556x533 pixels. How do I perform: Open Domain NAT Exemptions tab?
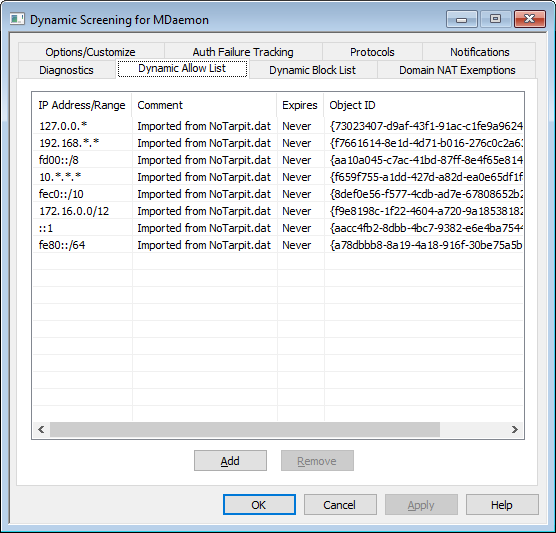pos(457,70)
